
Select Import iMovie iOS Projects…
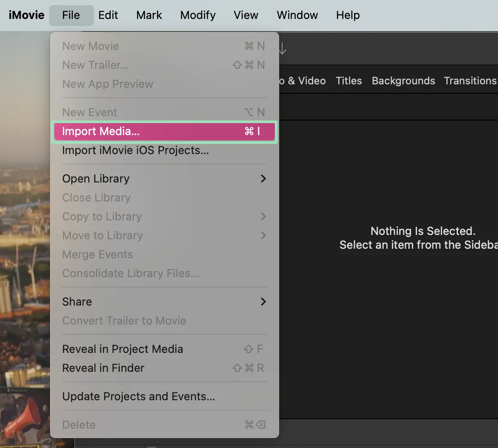click(165, 150)
